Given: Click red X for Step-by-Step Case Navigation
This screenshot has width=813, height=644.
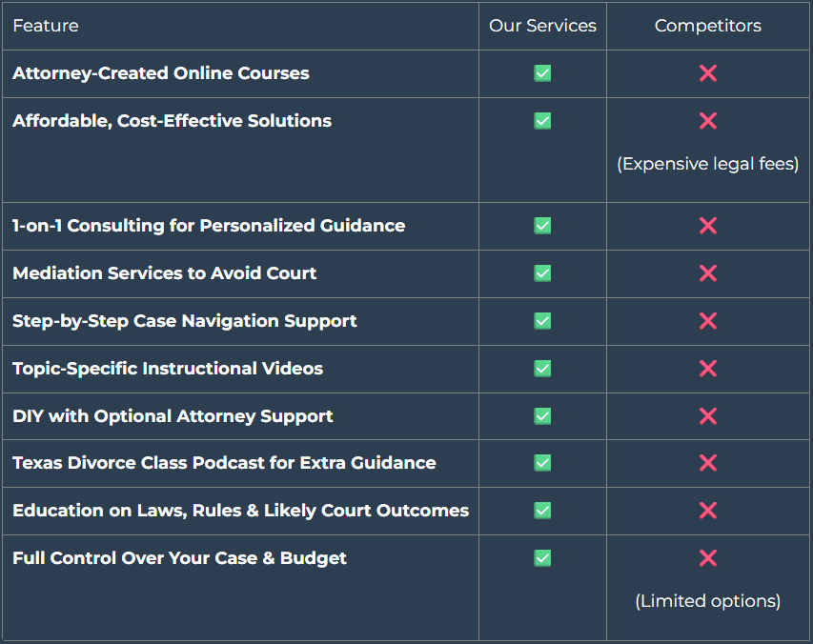Looking at the screenshot, I should point(707,321).
